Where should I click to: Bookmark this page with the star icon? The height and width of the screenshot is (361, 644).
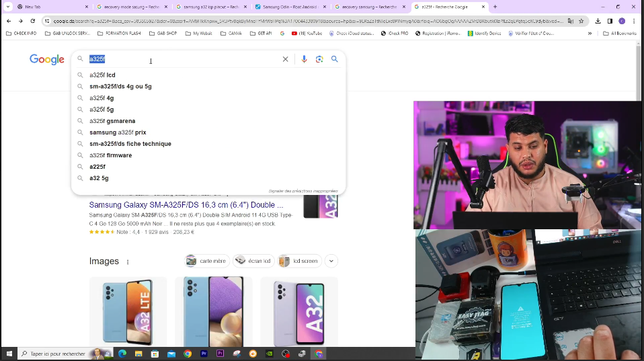pyautogui.click(x=581, y=21)
